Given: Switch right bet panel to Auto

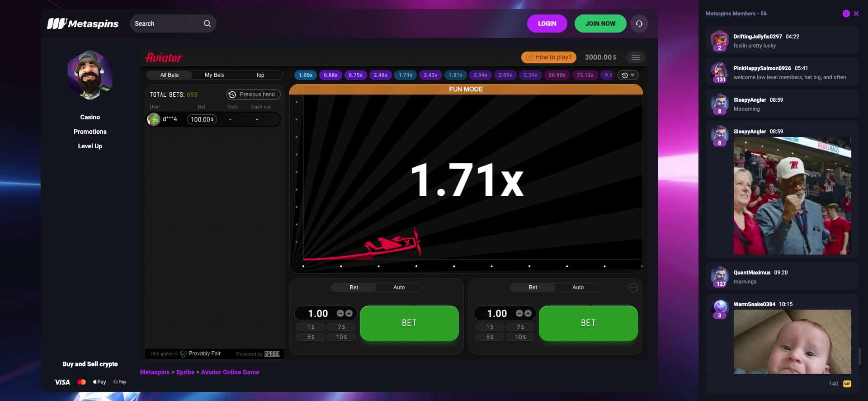Looking at the screenshot, I should [x=578, y=288].
